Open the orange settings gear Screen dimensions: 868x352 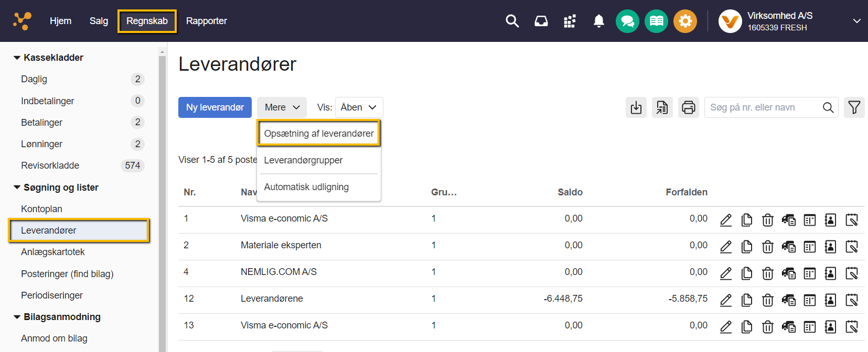[685, 21]
